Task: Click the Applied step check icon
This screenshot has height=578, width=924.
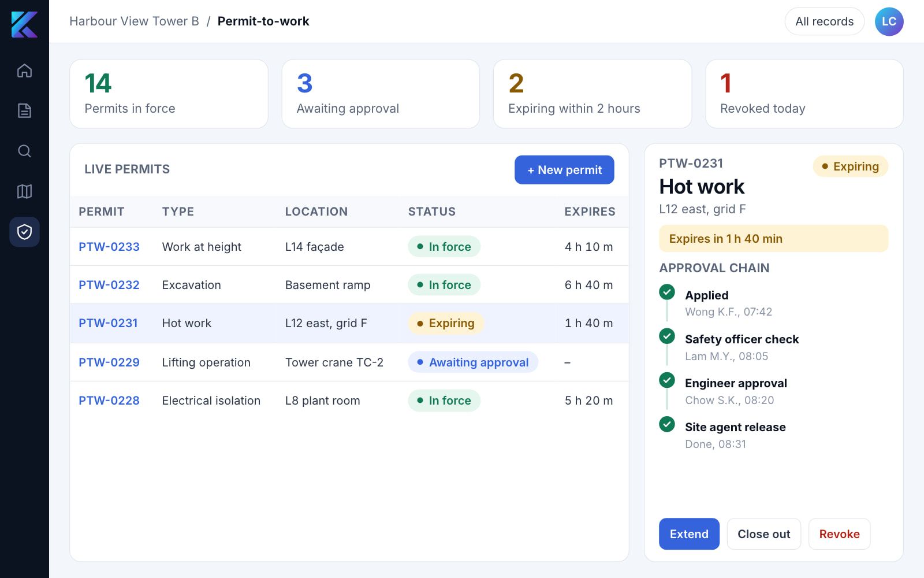Action: pos(667,292)
